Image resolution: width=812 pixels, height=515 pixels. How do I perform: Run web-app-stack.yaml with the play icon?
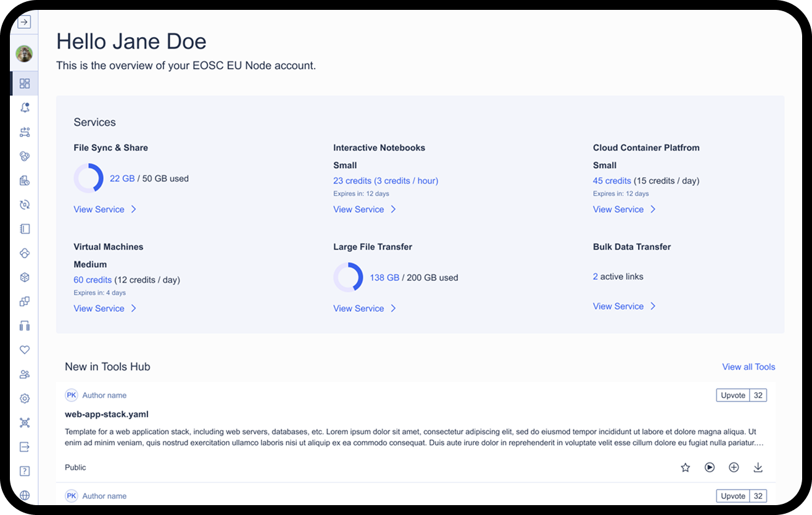pyautogui.click(x=710, y=467)
